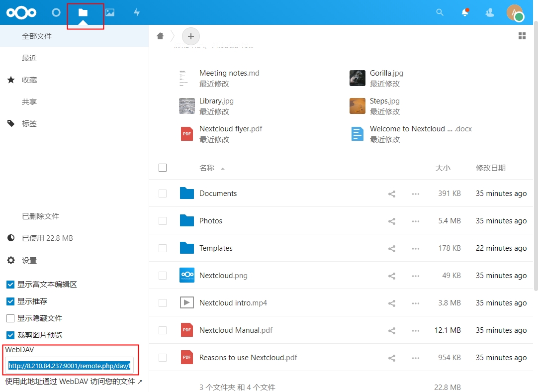Switch to grid view
This screenshot has width=539, height=392.
[522, 36]
